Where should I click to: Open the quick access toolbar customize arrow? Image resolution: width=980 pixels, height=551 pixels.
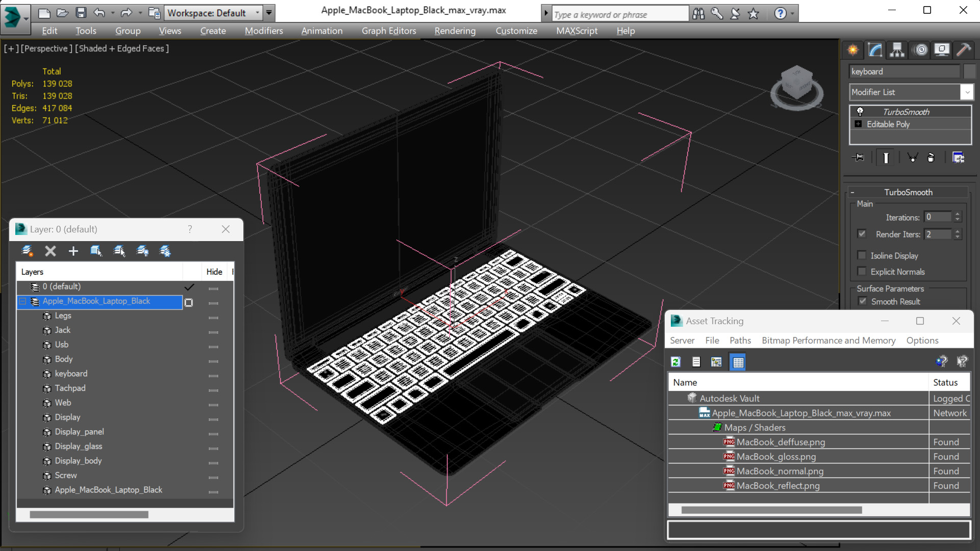coord(269,13)
